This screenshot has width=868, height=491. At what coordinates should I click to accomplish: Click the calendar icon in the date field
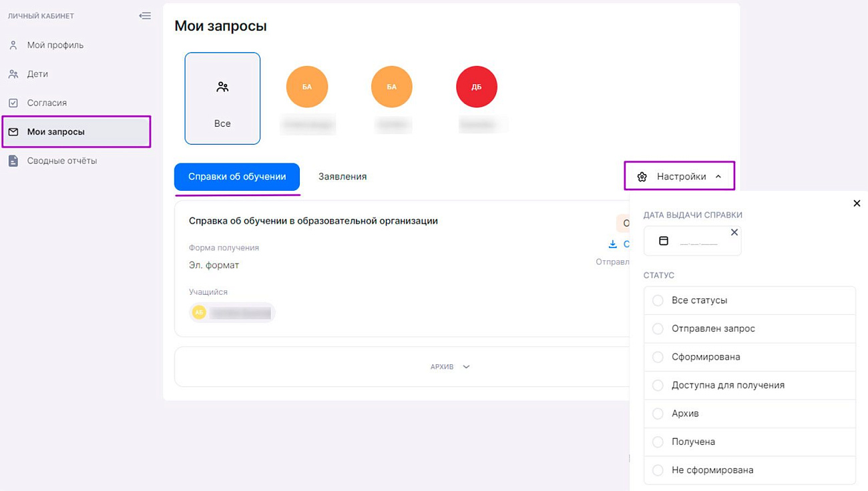tap(664, 241)
